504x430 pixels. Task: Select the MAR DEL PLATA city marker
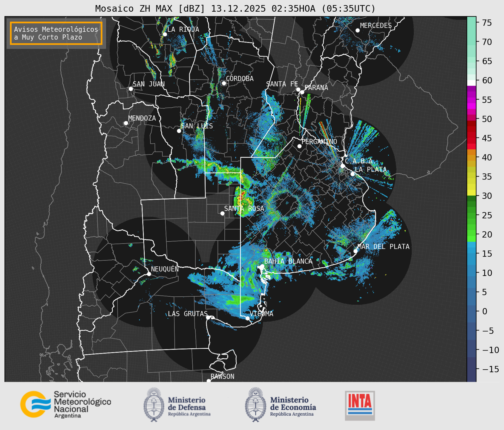356,251
